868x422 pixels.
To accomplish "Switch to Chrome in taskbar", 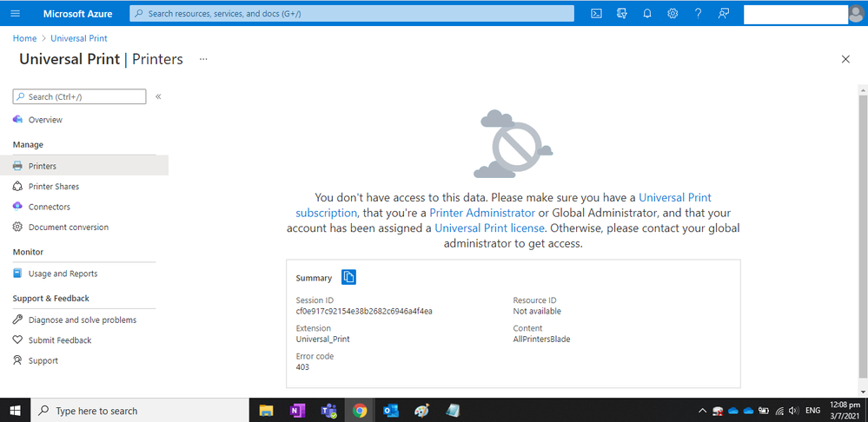I will [360, 411].
